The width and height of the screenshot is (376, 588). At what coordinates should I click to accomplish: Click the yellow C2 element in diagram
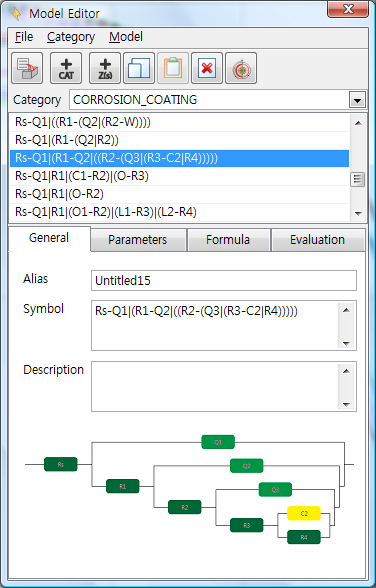[304, 513]
